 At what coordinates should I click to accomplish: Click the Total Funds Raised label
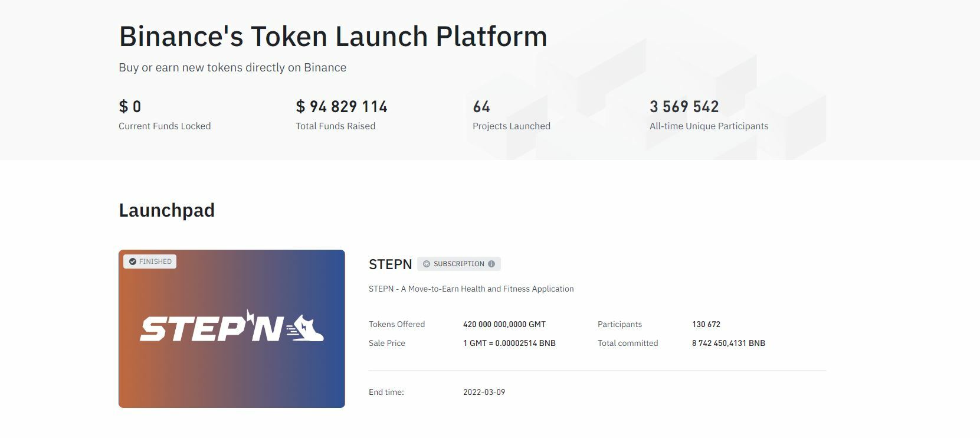click(336, 126)
